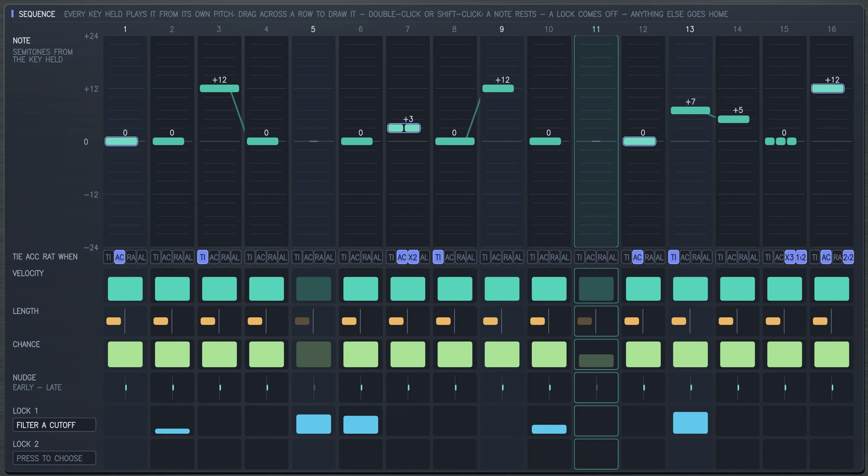Toggle the AC accent on step 12
Screen dimensions: 868x476
pyautogui.click(x=637, y=257)
